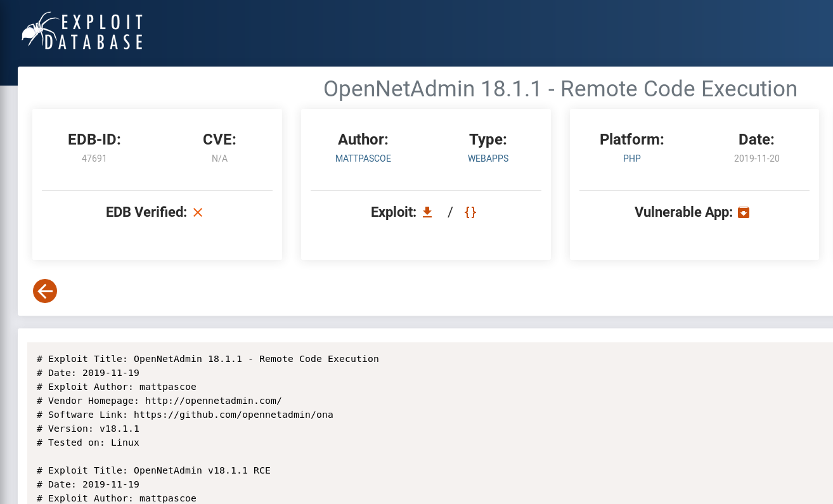Click the EDB Verified X mark

pyautogui.click(x=198, y=212)
